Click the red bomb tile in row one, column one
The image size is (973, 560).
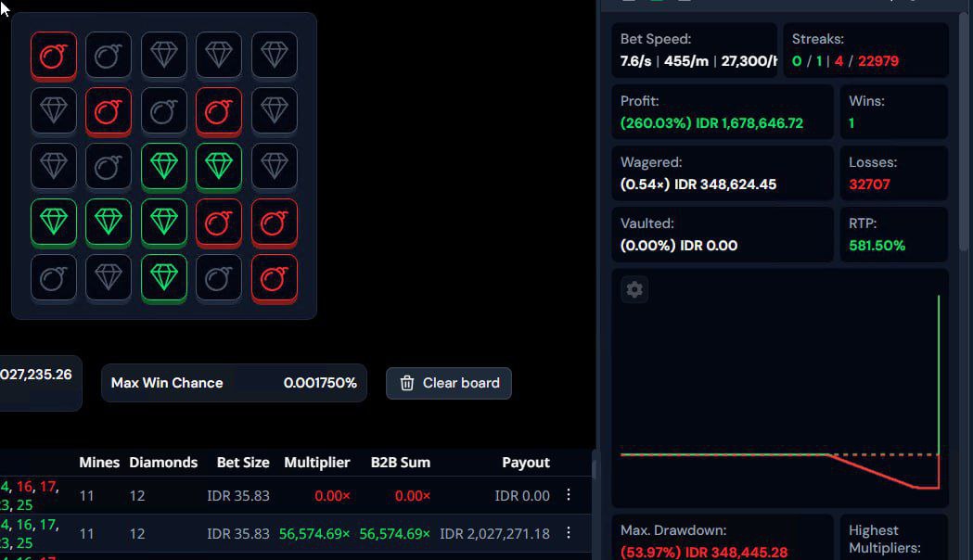pos(54,56)
